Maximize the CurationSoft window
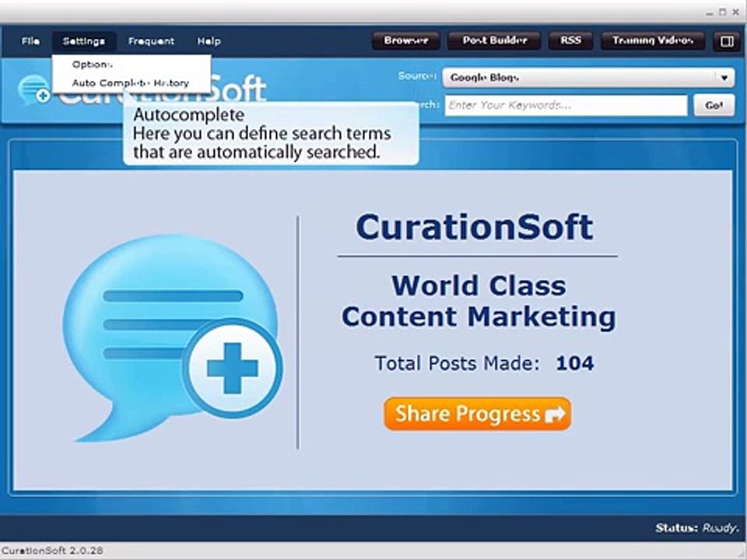Viewport: 747px width, 560px height. pos(723,13)
